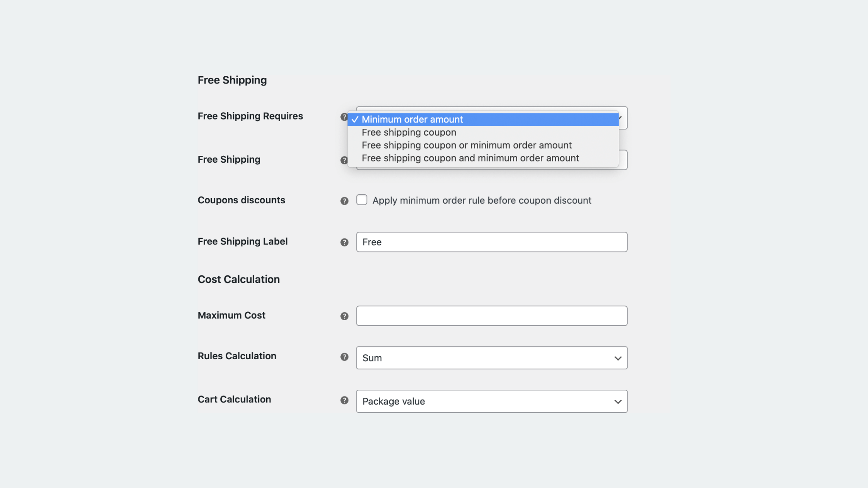Screen dimensions: 868x488
Task: Click the Free Shipping section heading
Action: coord(232,80)
